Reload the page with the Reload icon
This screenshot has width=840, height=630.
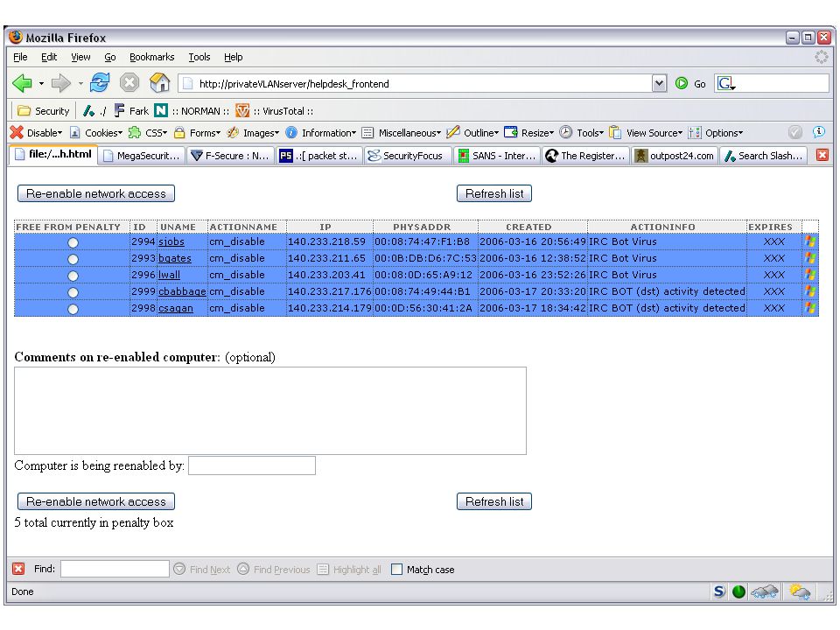click(x=100, y=82)
